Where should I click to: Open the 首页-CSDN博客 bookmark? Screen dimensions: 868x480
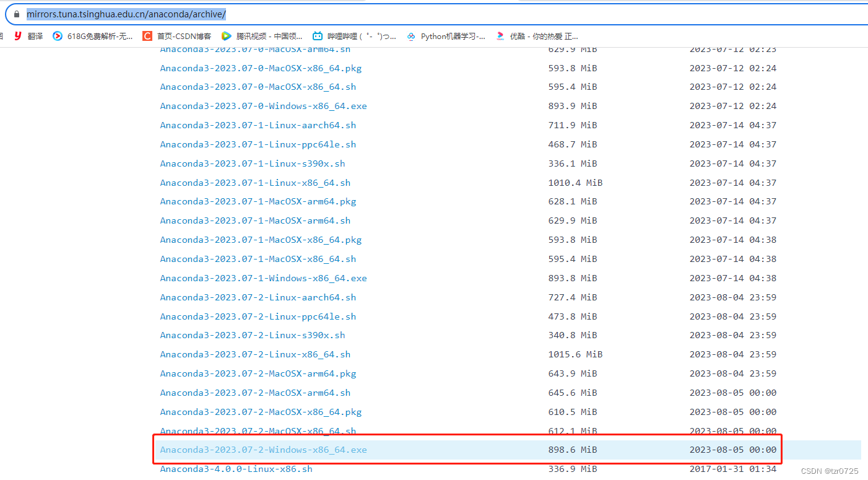coord(177,36)
